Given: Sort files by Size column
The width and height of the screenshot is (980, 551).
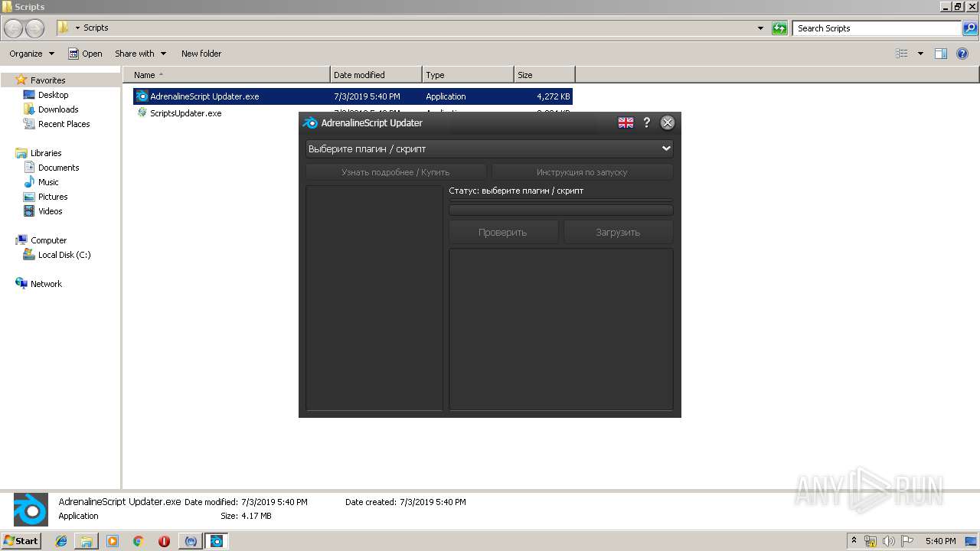Looking at the screenshot, I should [x=544, y=75].
